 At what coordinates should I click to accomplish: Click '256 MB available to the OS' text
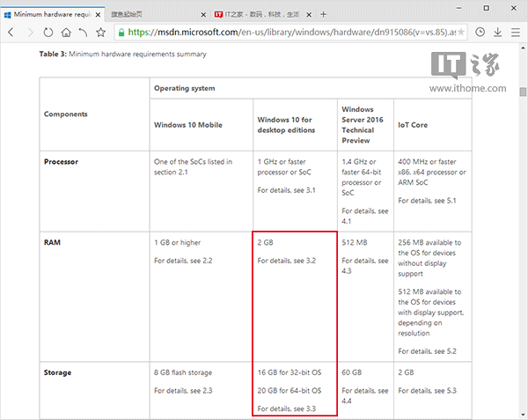tap(429, 258)
